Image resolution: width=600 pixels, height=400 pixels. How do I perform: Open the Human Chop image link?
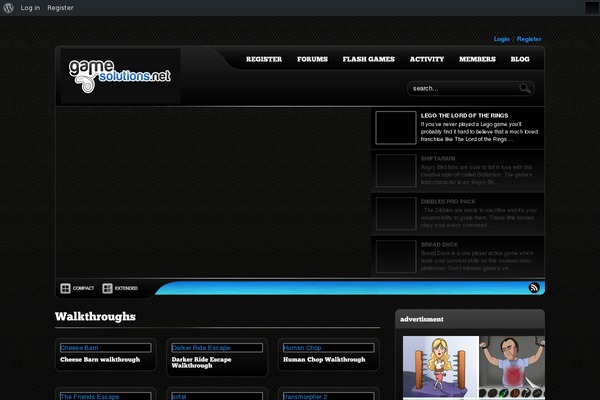point(328,348)
